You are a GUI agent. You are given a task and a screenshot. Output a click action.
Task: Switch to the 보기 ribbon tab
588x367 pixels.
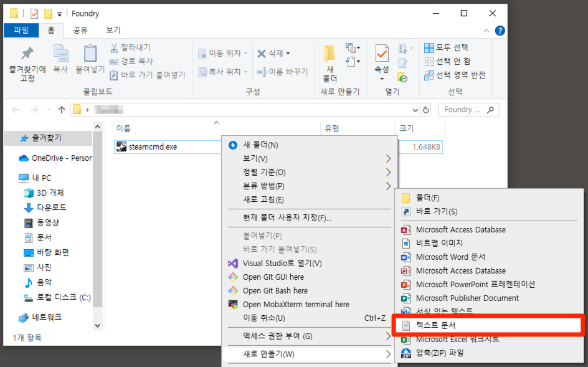click(113, 30)
